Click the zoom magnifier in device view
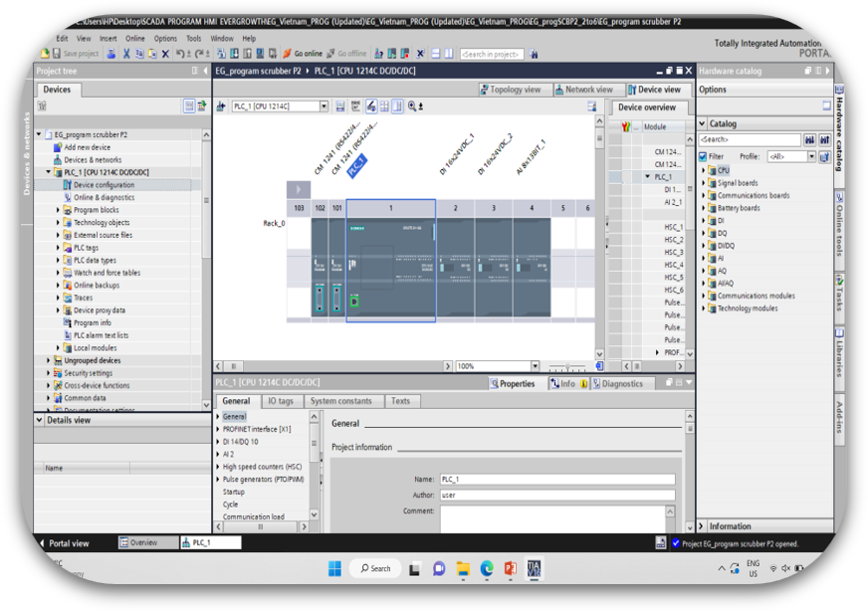The width and height of the screenshot is (868, 612). 412,105
